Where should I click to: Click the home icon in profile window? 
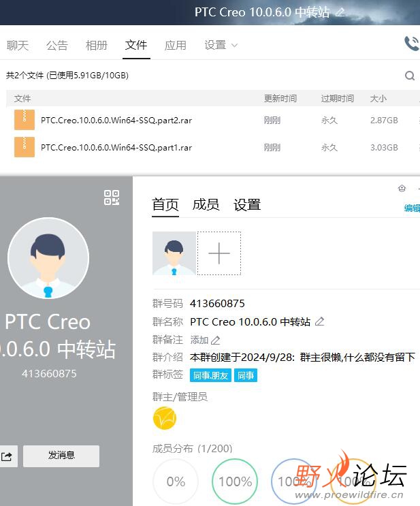click(402, 188)
